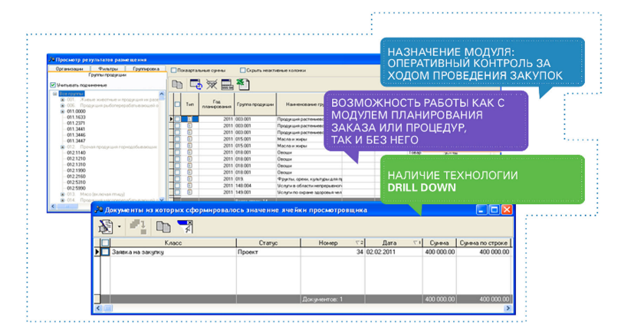Viewport: 644px width, 327px height.
Task: Select the Заявка на закупку row checkbox
Action: pos(105,252)
